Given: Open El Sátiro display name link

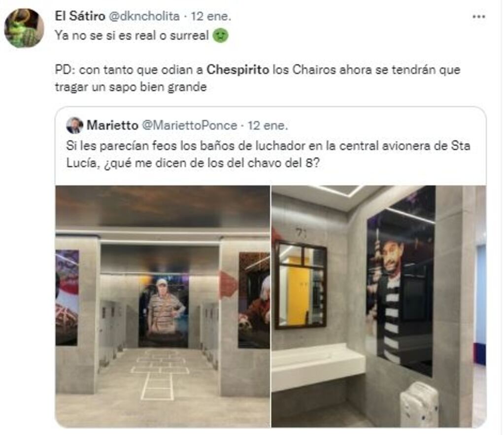Looking at the screenshot, I should click(x=80, y=16).
